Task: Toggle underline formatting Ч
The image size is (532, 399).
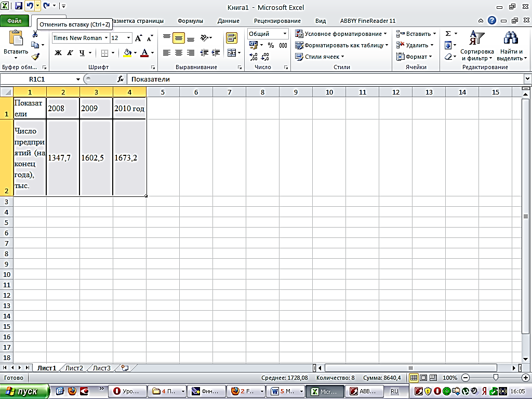Action: [82, 53]
